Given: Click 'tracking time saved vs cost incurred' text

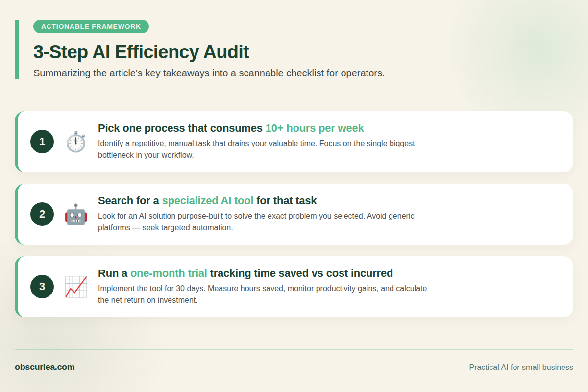Looking at the screenshot, I should pos(301,273).
